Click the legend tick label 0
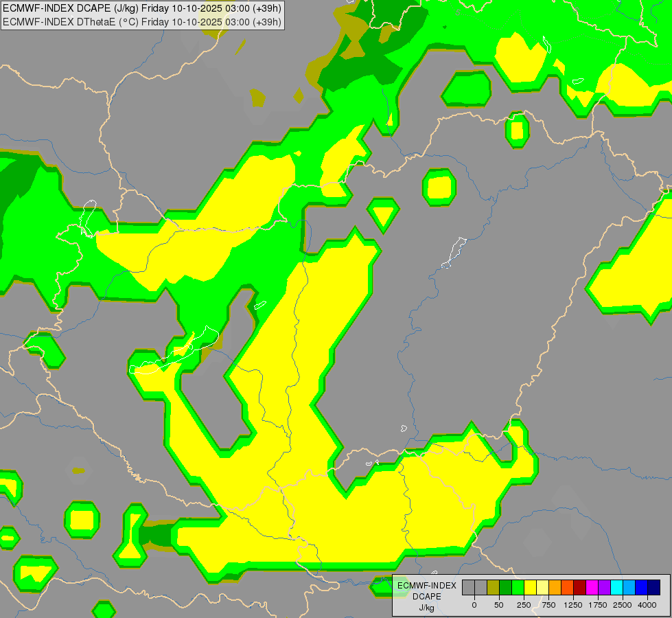672x618 pixels. click(x=474, y=605)
